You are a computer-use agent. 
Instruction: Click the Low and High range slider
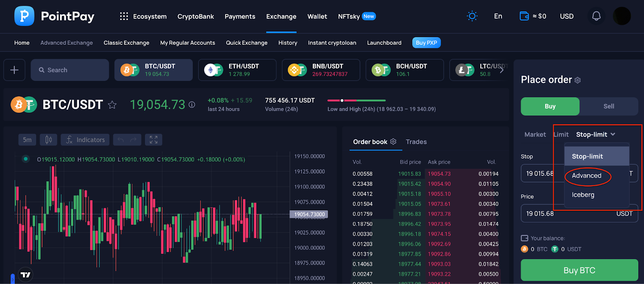pos(357,100)
